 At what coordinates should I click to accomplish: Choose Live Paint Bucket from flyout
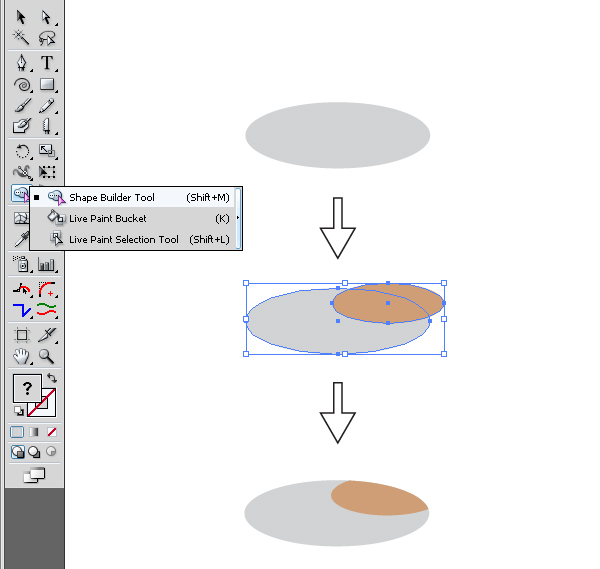[x=132, y=218]
